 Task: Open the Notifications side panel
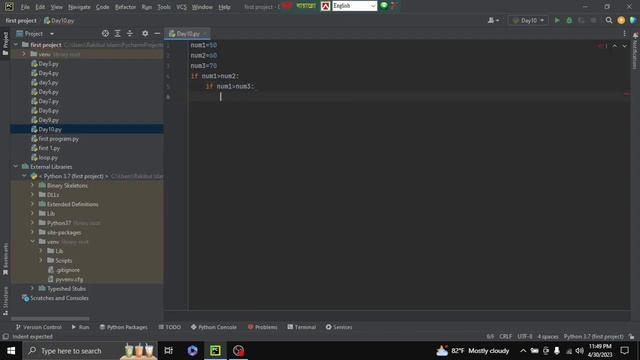click(635, 51)
